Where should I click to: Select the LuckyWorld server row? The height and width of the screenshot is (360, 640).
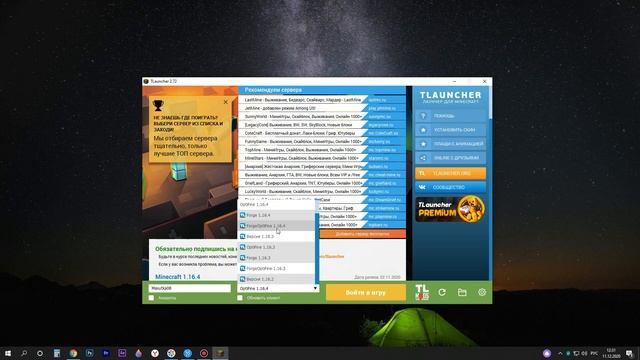pos(303,191)
